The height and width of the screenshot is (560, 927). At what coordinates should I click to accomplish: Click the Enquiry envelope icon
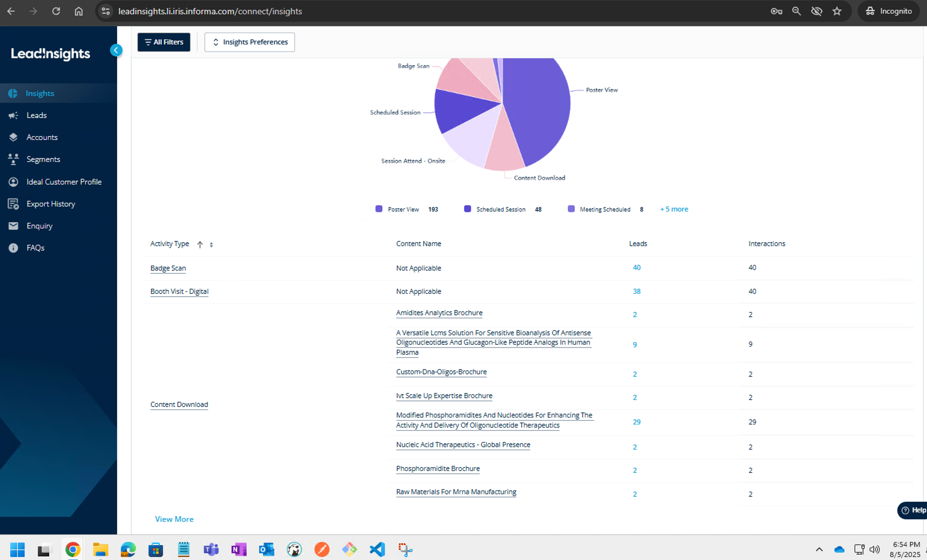click(13, 226)
